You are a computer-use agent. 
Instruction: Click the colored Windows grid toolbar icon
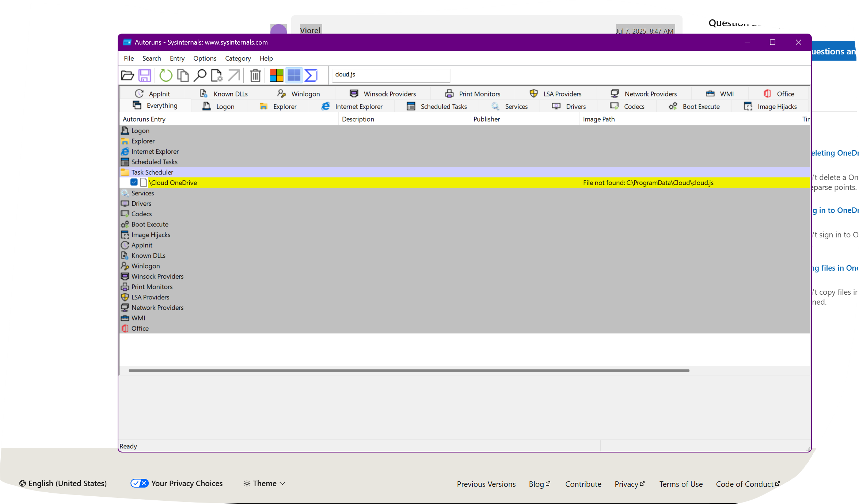tap(276, 75)
